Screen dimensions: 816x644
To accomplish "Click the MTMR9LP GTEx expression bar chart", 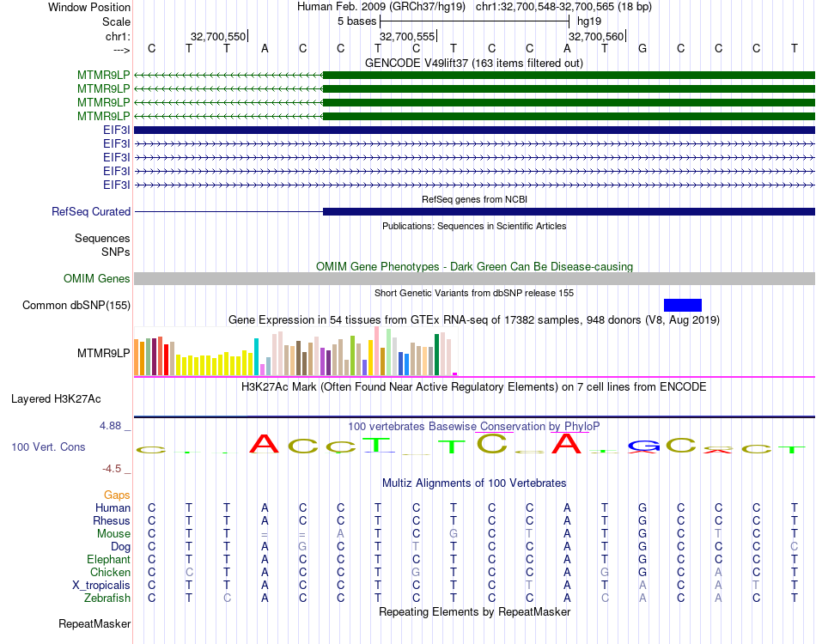I will (x=295, y=351).
